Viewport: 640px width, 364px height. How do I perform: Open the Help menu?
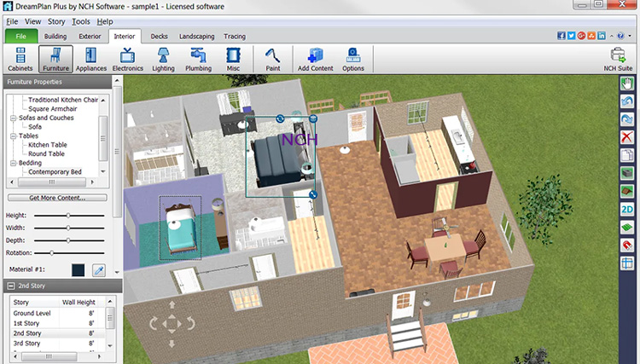[105, 21]
